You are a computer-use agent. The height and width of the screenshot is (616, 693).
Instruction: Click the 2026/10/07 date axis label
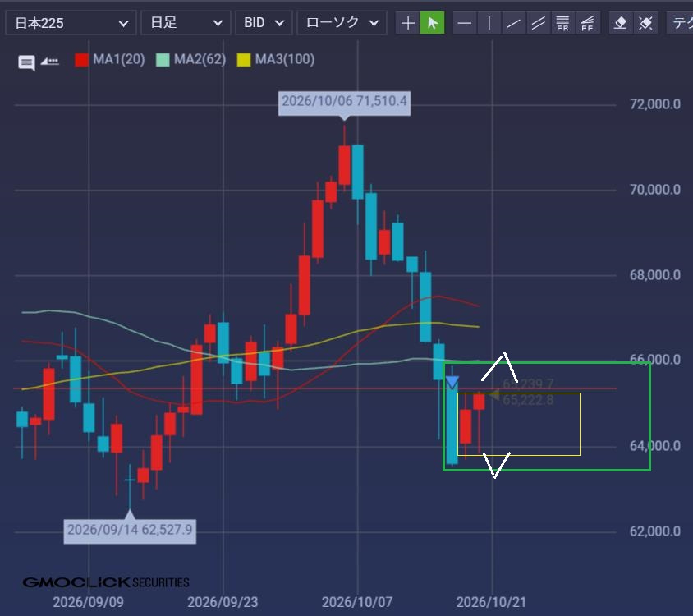click(x=357, y=602)
